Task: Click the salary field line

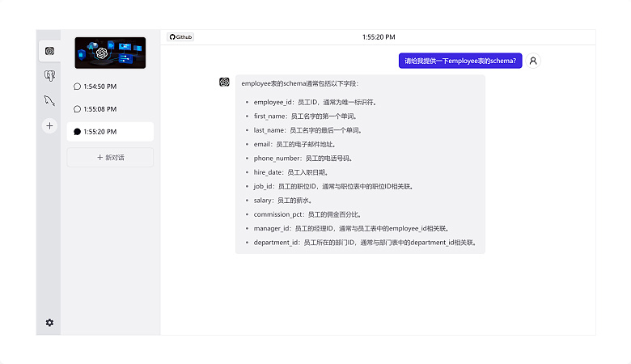Action: coord(283,201)
